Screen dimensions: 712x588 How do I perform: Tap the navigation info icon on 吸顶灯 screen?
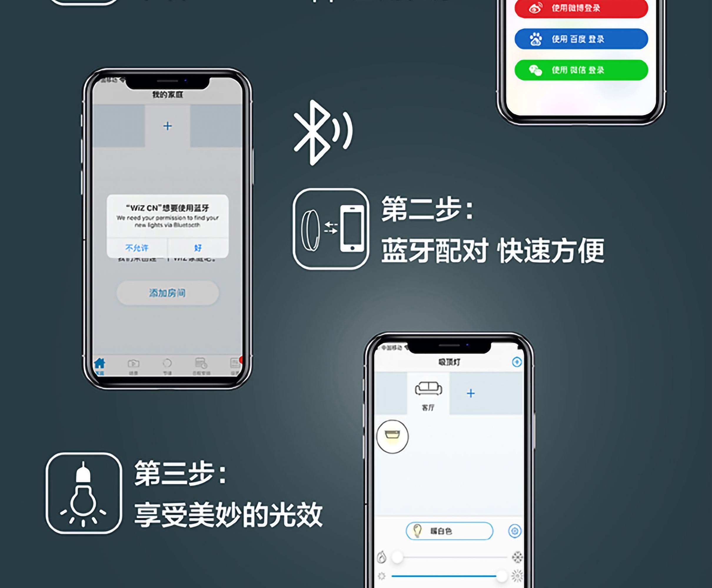(x=506, y=361)
